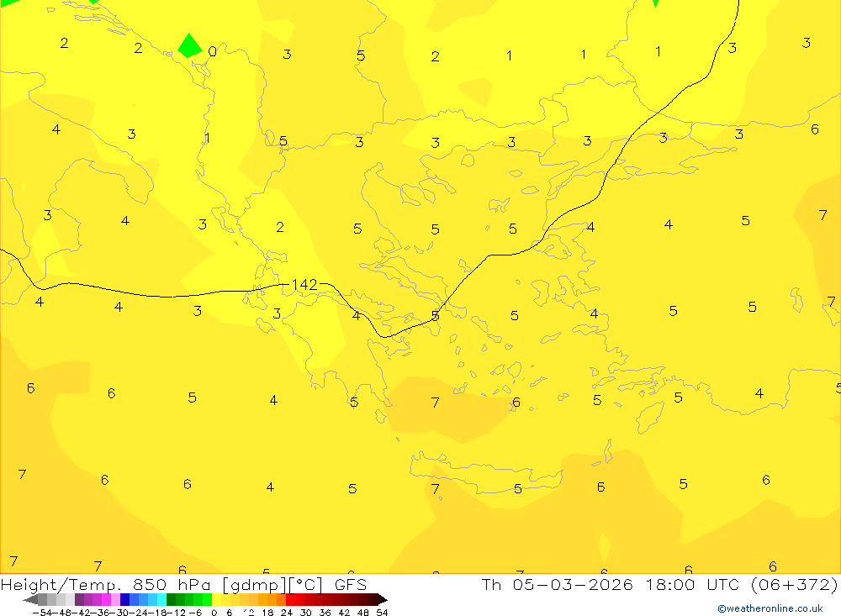
Task: Click the -54 legend scale label
Action: (x=42, y=613)
